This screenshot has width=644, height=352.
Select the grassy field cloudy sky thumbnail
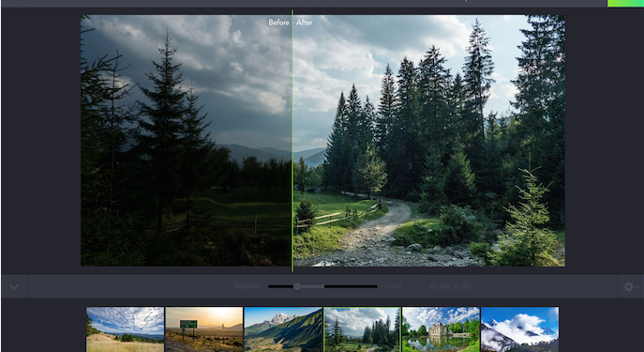click(x=125, y=329)
